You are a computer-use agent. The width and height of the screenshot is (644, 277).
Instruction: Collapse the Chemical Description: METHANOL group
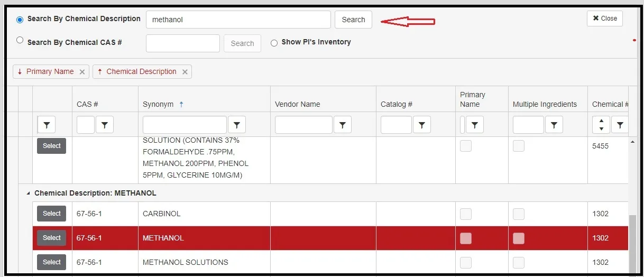29,193
